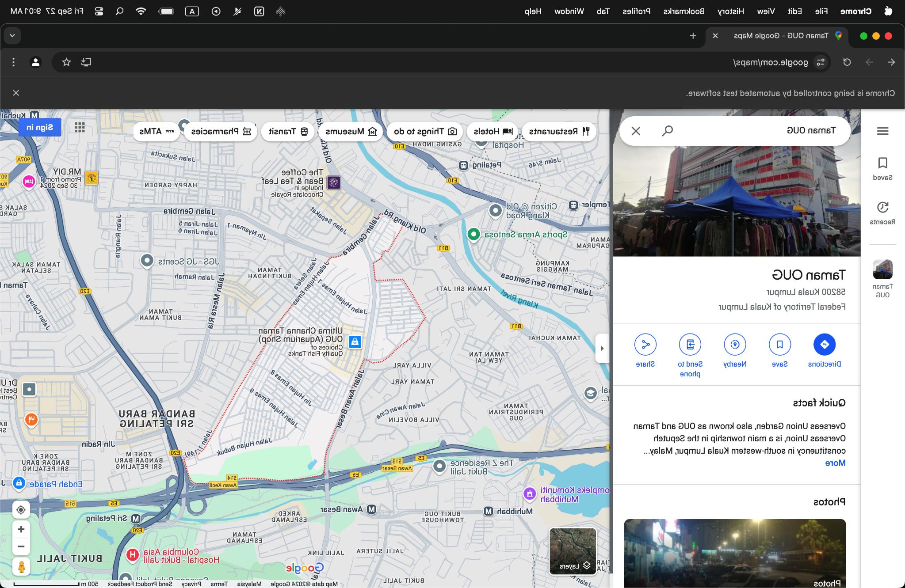Select the Pharmacies category chip

[x=221, y=131]
